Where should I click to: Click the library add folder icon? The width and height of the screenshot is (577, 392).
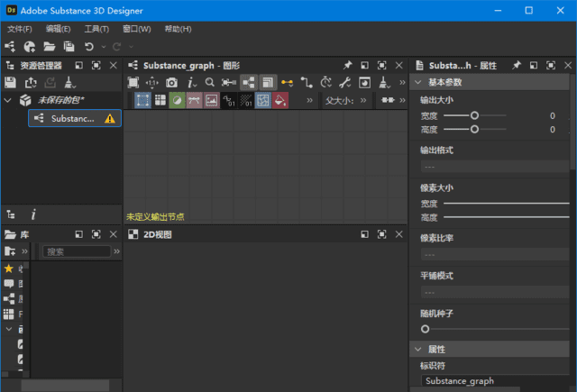pyautogui.click(x=10, y=251)
